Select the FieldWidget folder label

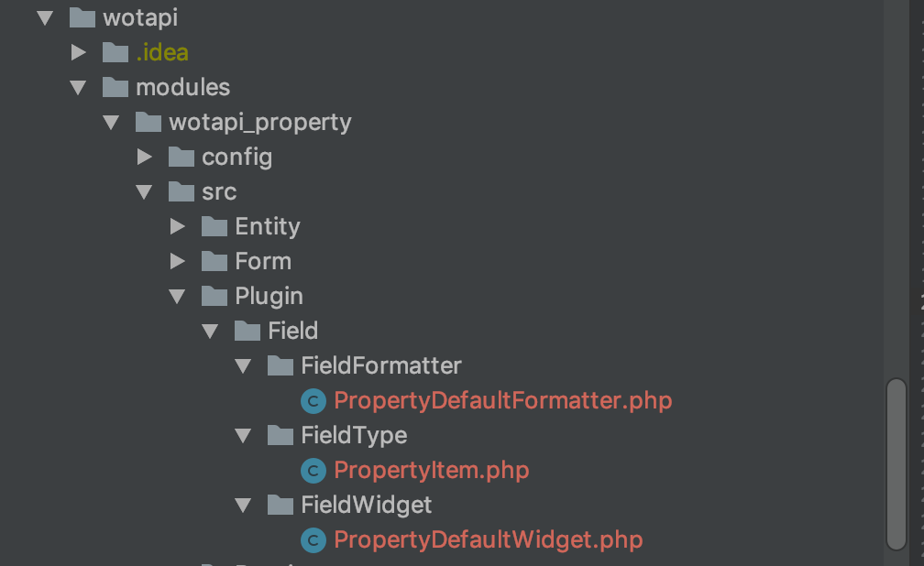[x=366, y=506]
